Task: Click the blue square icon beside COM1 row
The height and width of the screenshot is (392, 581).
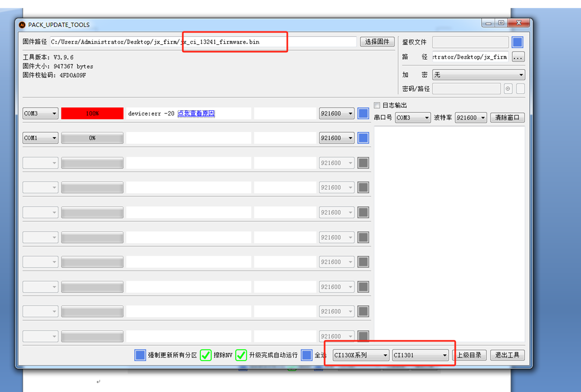Action: [x=363, y=137]
